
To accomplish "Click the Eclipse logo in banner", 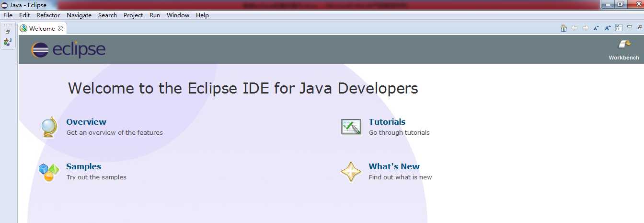I will [x=68, y=50].
